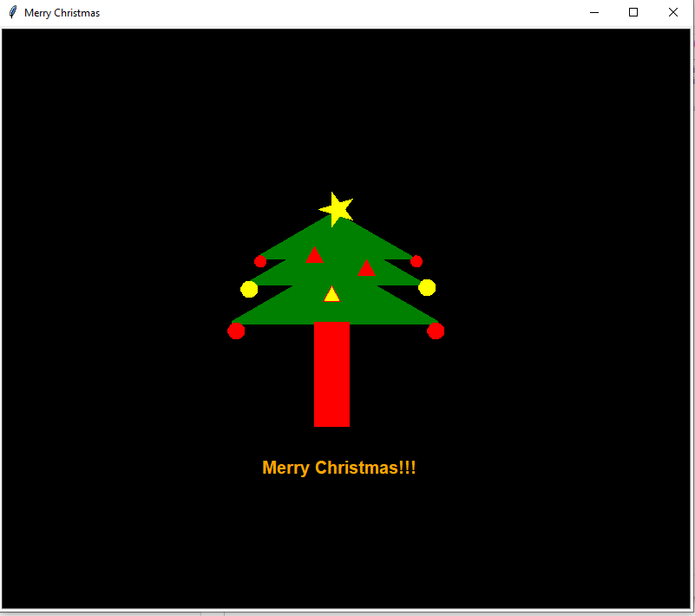
Task: Select the red ball at the bottom-left branch
Action: (x=236, y=331)
